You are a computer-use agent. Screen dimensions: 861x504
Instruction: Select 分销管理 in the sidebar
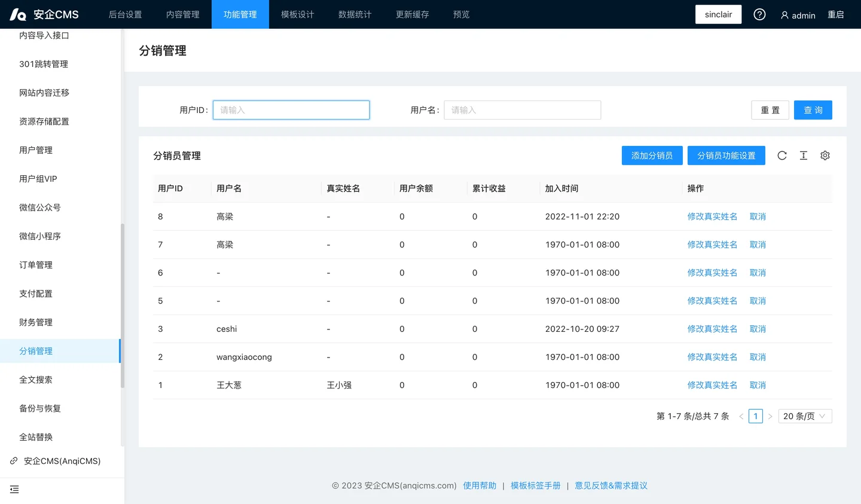[x=60, y=351]
